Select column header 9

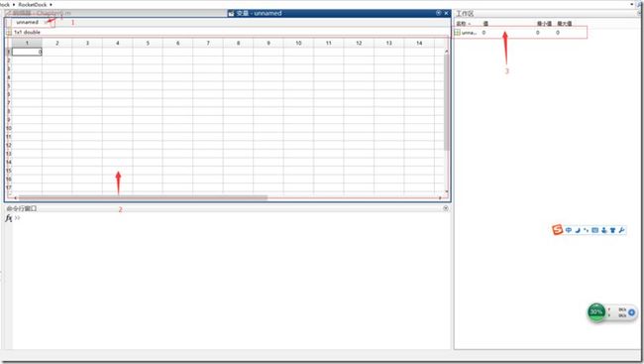click(x=268, y=43)
